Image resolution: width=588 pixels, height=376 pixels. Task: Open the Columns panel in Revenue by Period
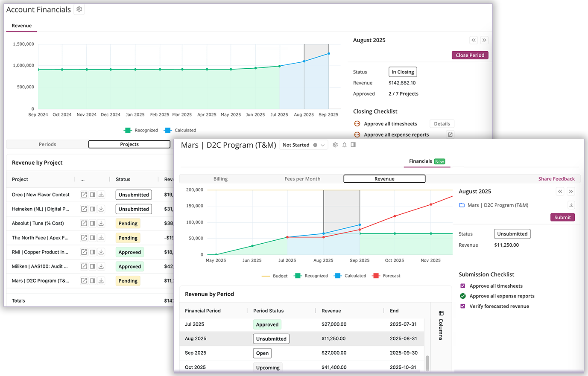point(441,326)
